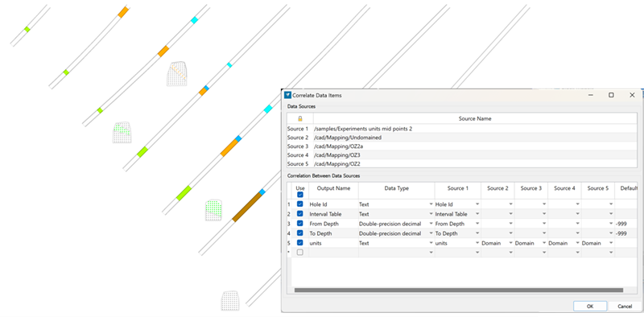The height and width of the screenshot is (317, 644).
Task: Select the dotted block thumbnail with green streak
Action: pyautogui.click(x=122, y=132)
